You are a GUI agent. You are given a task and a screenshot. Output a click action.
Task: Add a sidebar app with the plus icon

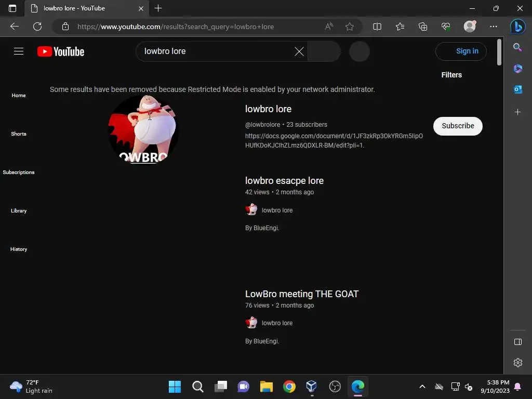pyautogui.click(x=517, y=112)
